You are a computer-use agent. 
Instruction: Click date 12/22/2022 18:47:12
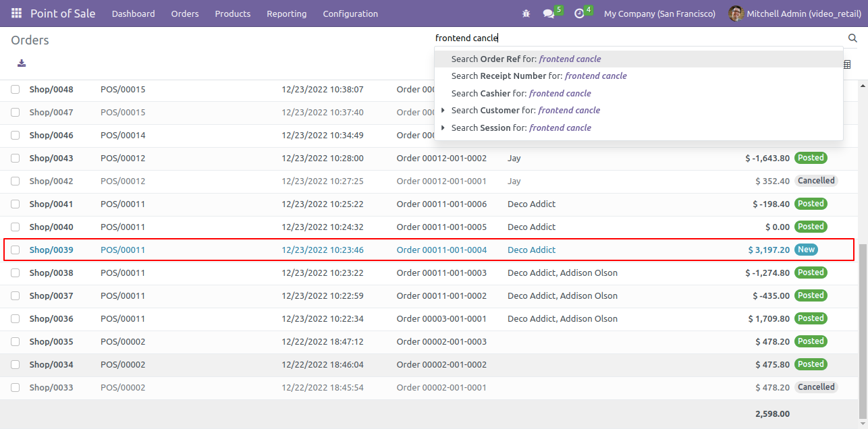(323, 342)
